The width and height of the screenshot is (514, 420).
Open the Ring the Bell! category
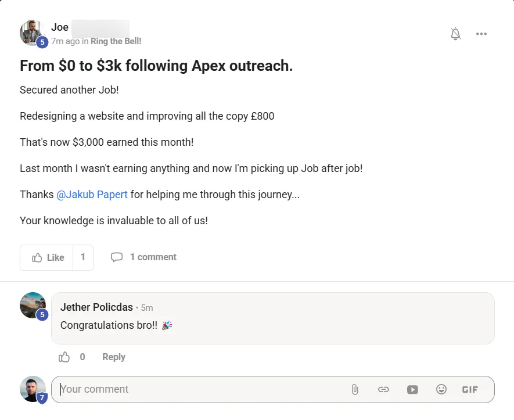(116, 41)
